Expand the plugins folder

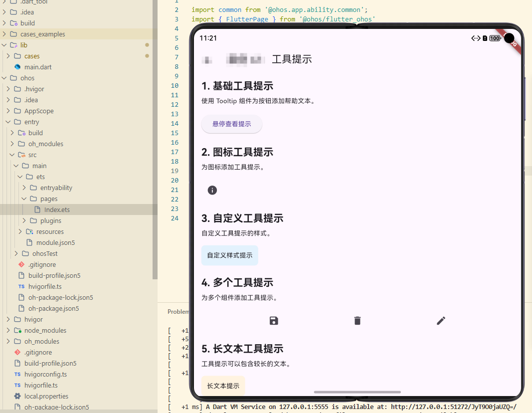(x=24, y=220)
